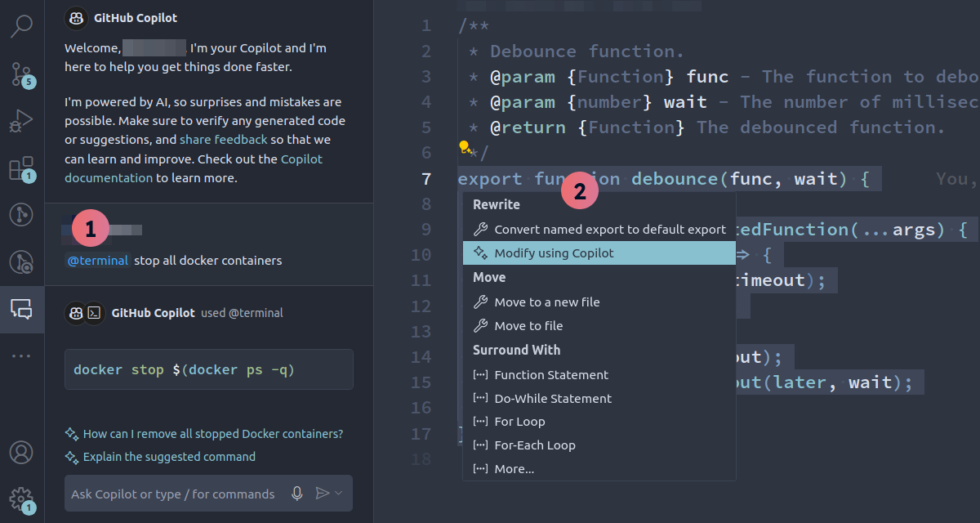The width and height of the screenshot is (980, 523).
Task: Select Convert named export to default export
Action: coord(599,230)
